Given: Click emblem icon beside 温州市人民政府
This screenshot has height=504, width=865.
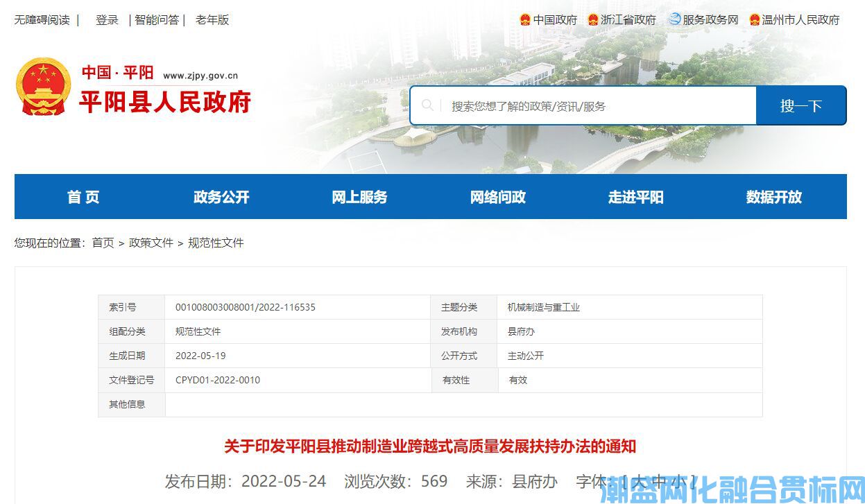Looking at the screenshot, I should click(755, 20).
